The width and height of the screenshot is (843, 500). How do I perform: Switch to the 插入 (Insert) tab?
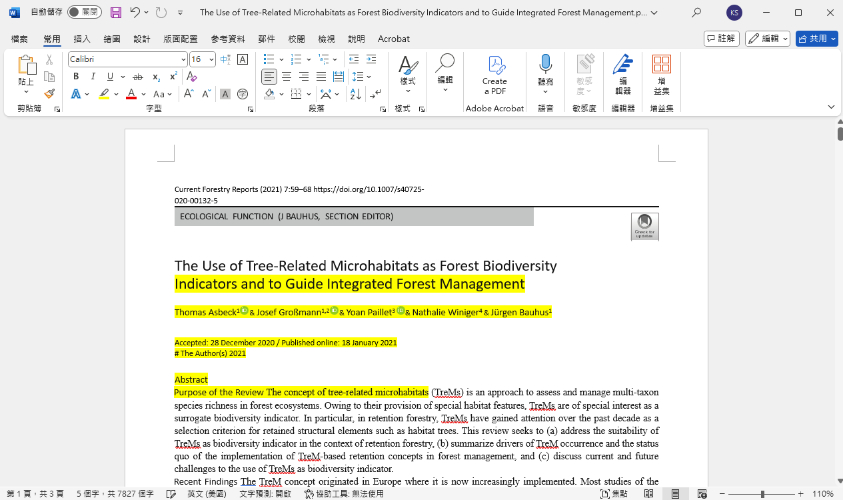[82, 39]
